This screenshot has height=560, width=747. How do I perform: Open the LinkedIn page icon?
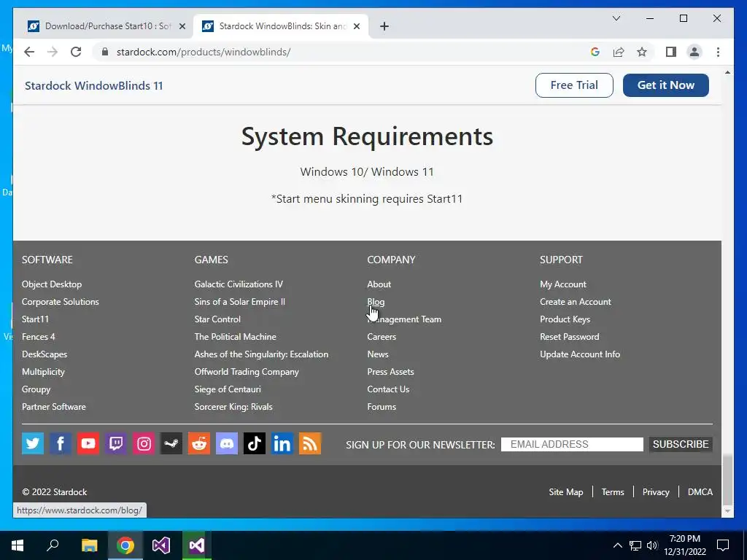(x=282, y=443)
